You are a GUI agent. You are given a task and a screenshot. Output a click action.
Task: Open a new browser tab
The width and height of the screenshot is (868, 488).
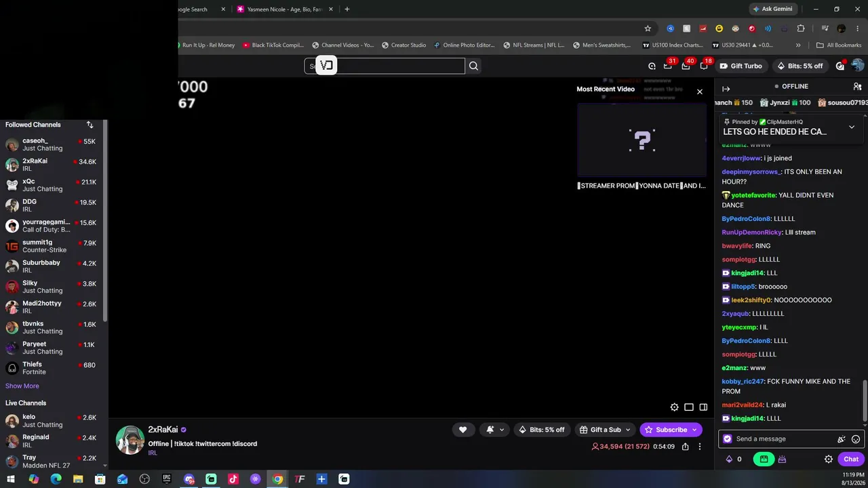[347, 9]
